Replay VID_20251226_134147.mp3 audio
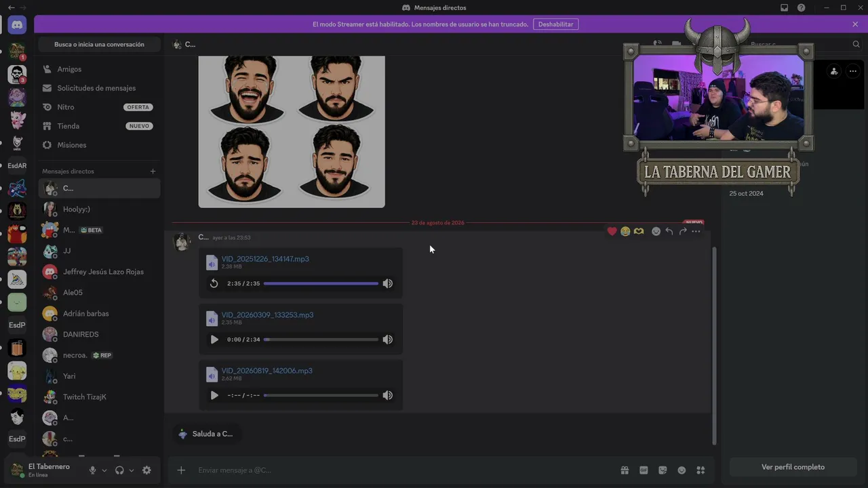The width and height of the screenshot is (868, 488). click(x=214, y=283)
